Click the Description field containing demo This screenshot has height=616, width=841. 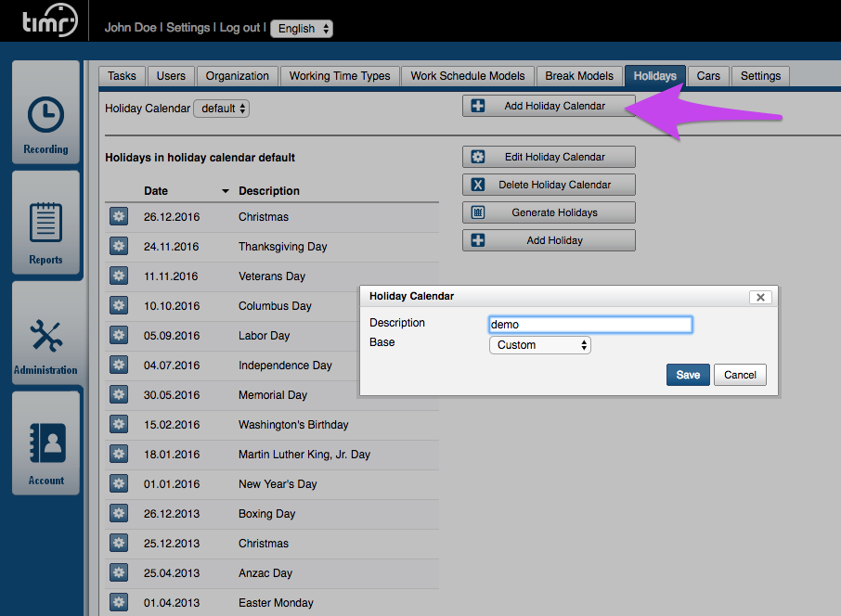click(x=589, y=325)
